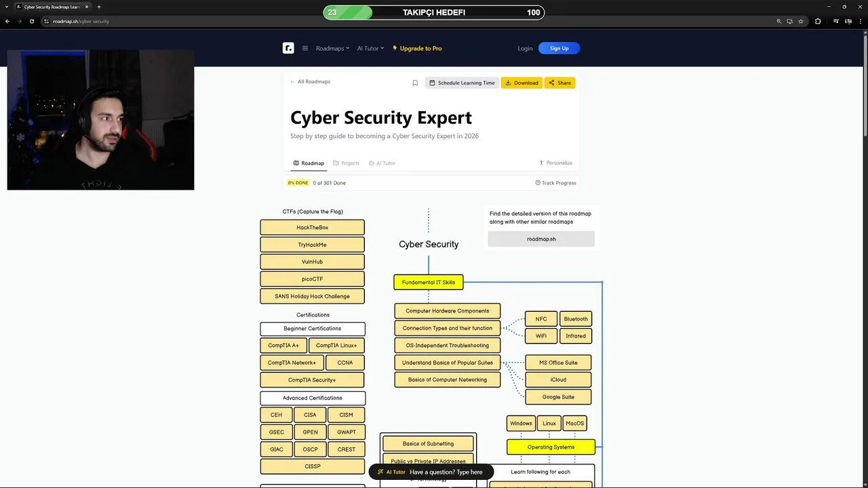Go back to All Roadmaps

[310, 81]
